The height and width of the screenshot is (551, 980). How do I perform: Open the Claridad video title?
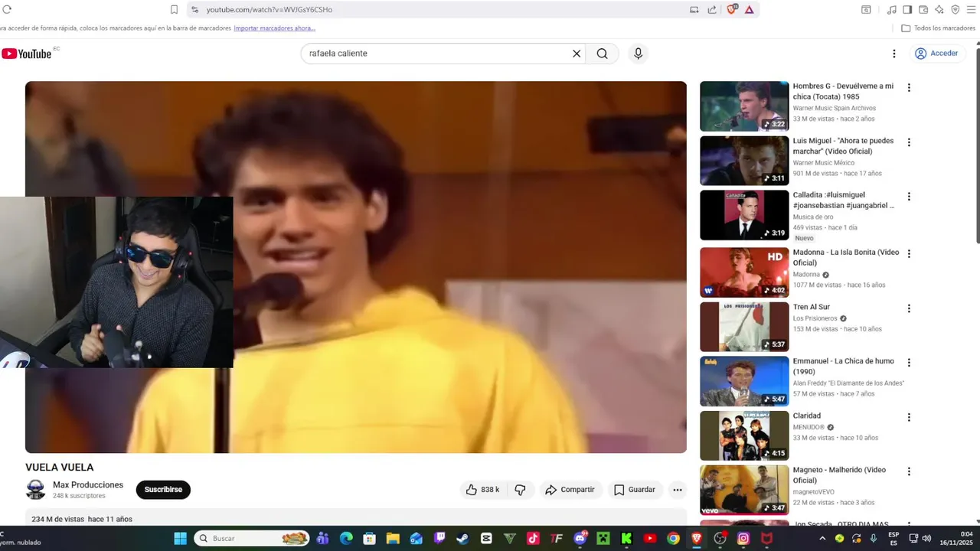[807, 416]
